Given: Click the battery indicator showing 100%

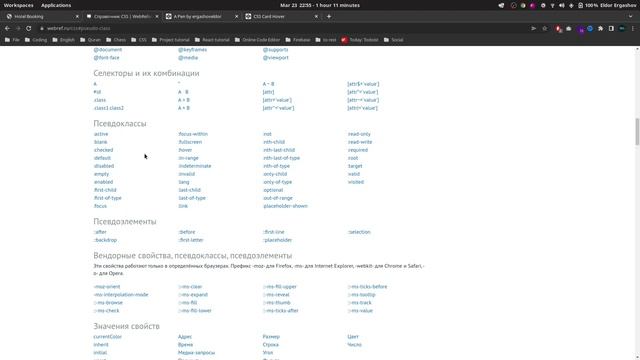Looking at the screenshot, I should click(x=588, y=5).
